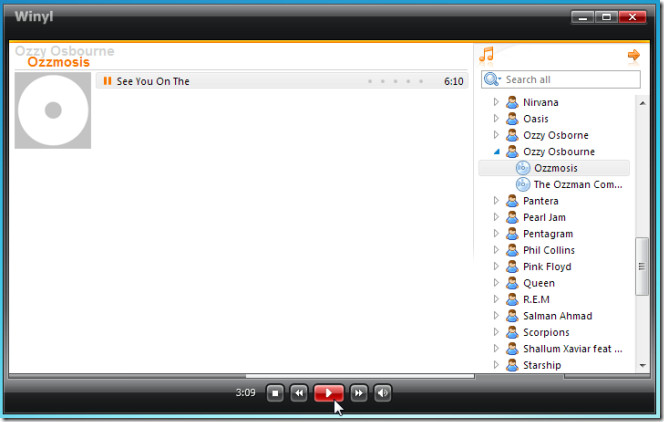This screenshot has width=664, height=422.
Task: Mute with the volume speaker icon
Action: pyautogui.click(x=383, y=393)
